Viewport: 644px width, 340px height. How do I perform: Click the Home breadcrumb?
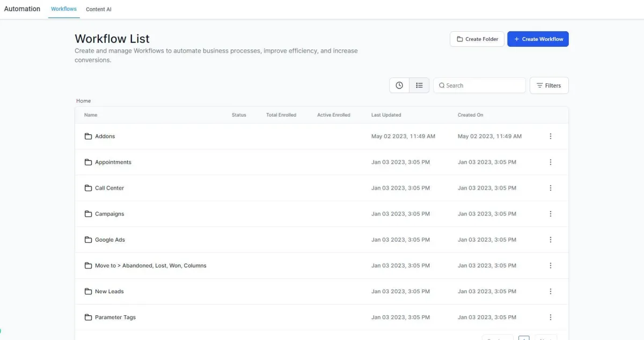84,101
